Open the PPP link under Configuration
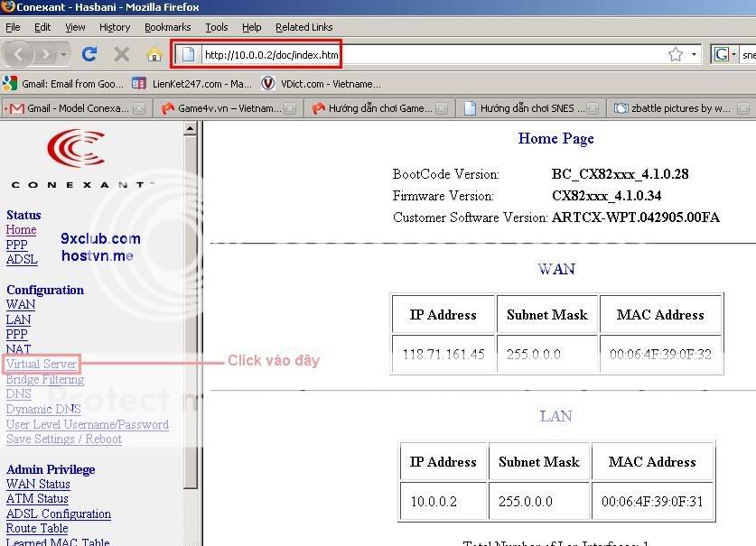Screen dimensions: 756x546 click(16, 335)
